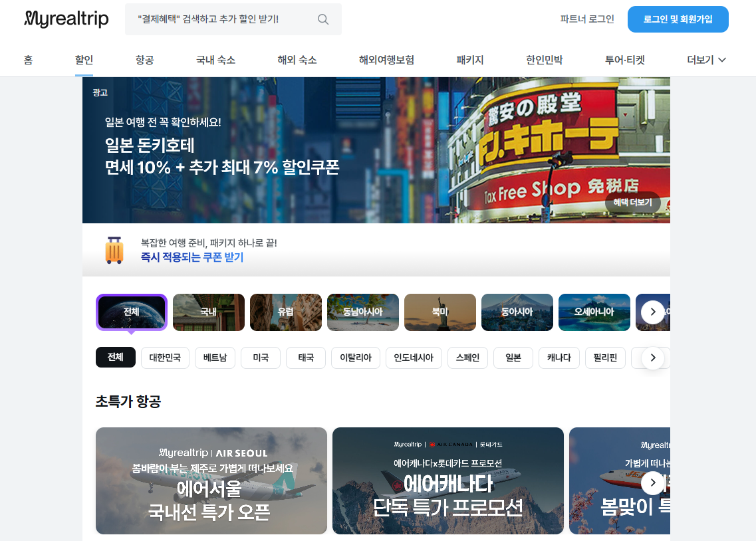This screenshot has height=541, width=756.
Task: Open 국내 숙소 tab
Action: click(215, 60)
